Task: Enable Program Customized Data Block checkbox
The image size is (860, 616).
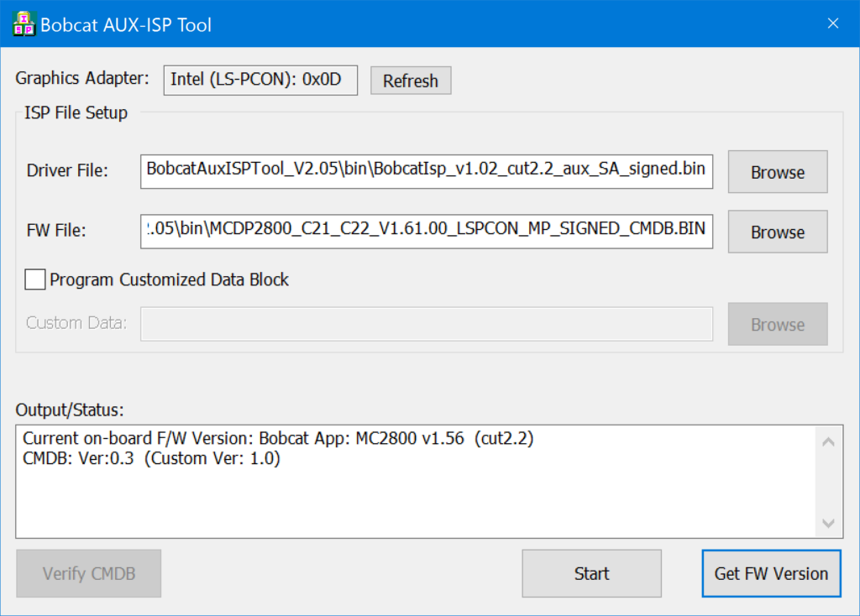Action: (35, 279)
